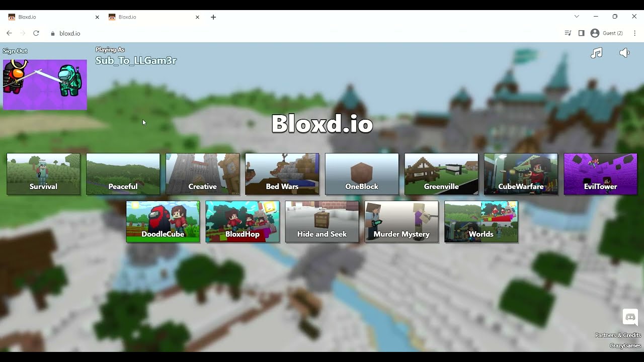The width and height of the screenshot is (644, 362).
Task: Enter the Greenville game mode
Action: pyautogui.click(x=441, y=174)
